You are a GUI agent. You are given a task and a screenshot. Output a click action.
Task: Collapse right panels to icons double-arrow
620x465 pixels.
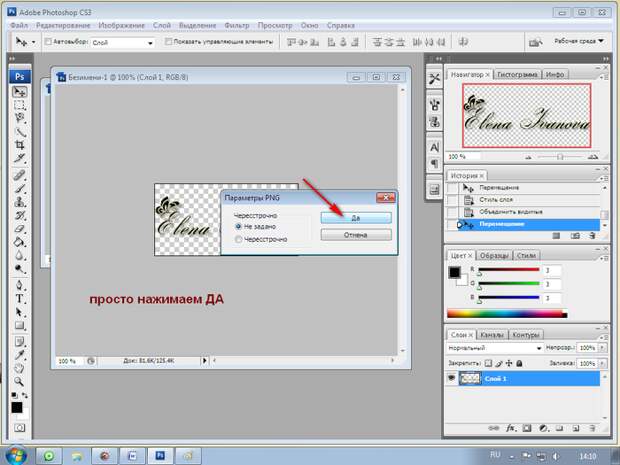[606, 59]
